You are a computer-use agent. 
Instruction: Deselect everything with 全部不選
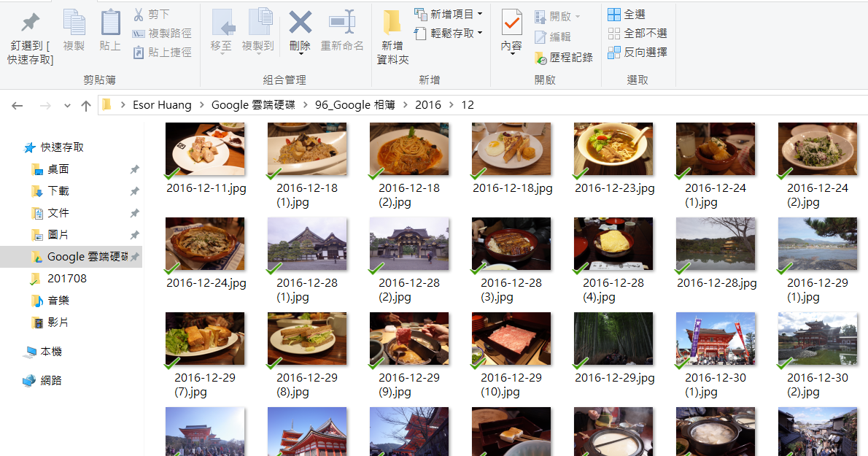click(x=638, y=34)
